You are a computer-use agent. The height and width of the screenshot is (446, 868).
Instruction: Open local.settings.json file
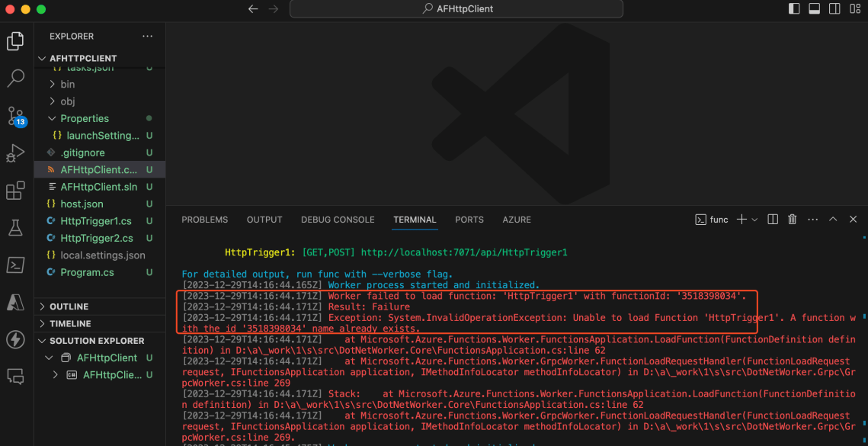pyautogui.click(x=100, y=255)
